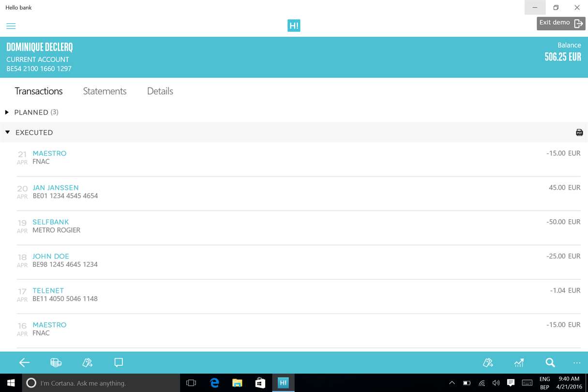This screenshot has width=588, height=392.
Task: Collapse the EXECUTED transactions section
Action: click(294, 132)
